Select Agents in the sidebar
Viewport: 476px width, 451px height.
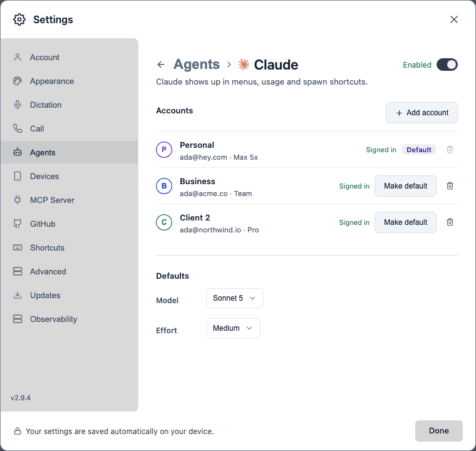tap(70, 152)
